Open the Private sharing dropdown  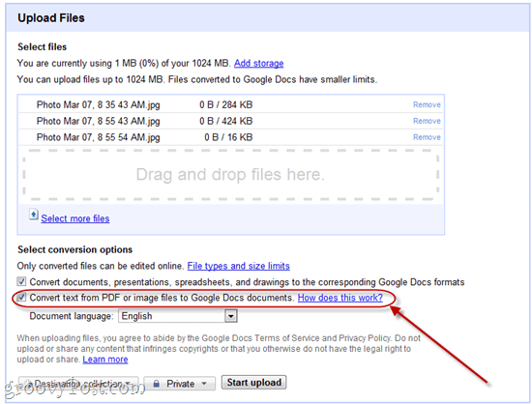pos(180,384)
